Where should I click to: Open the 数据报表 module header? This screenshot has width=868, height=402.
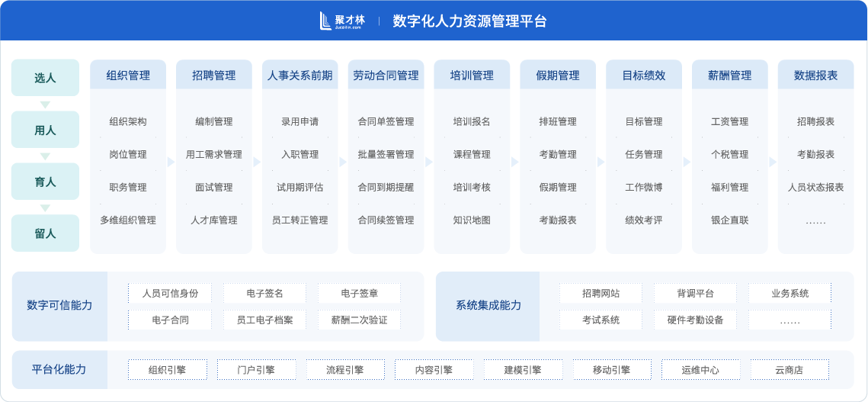[816, 75]
